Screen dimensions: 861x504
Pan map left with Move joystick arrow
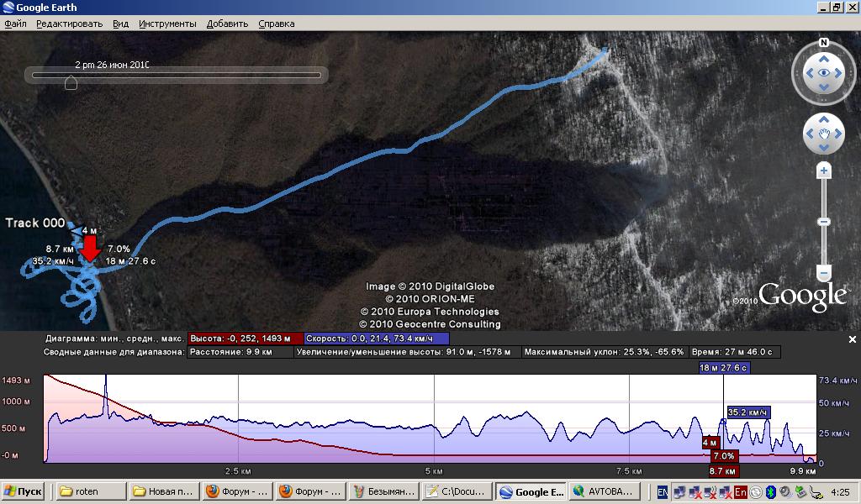pyautogui.click(x=810, y=134)
